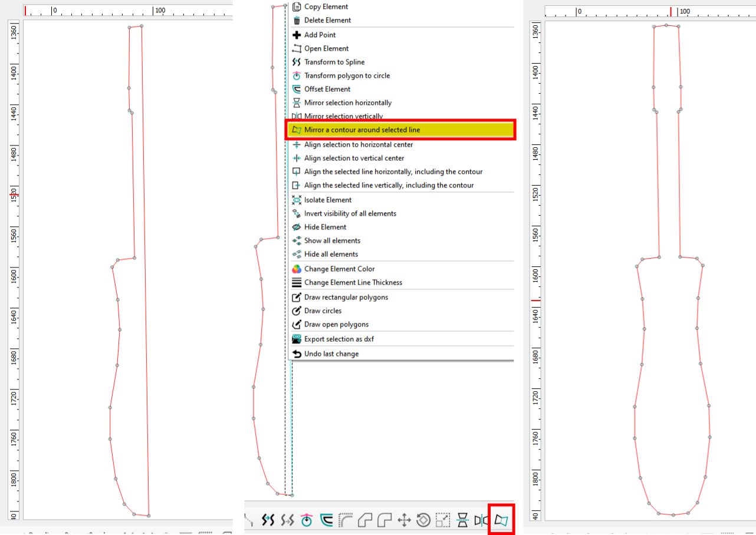Select Change Element Line Thickness
The width and height of the screenshot is (756, 535).
tap(353, 282)
